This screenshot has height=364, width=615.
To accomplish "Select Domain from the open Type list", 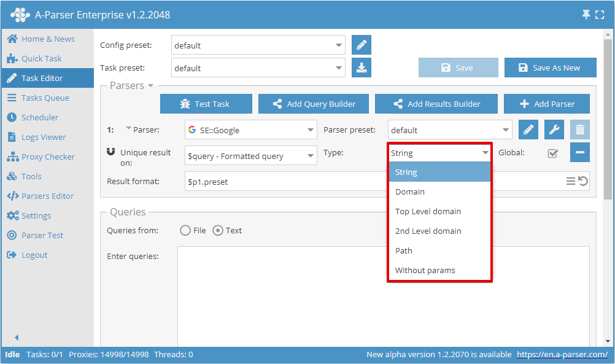I will point(410,192).
